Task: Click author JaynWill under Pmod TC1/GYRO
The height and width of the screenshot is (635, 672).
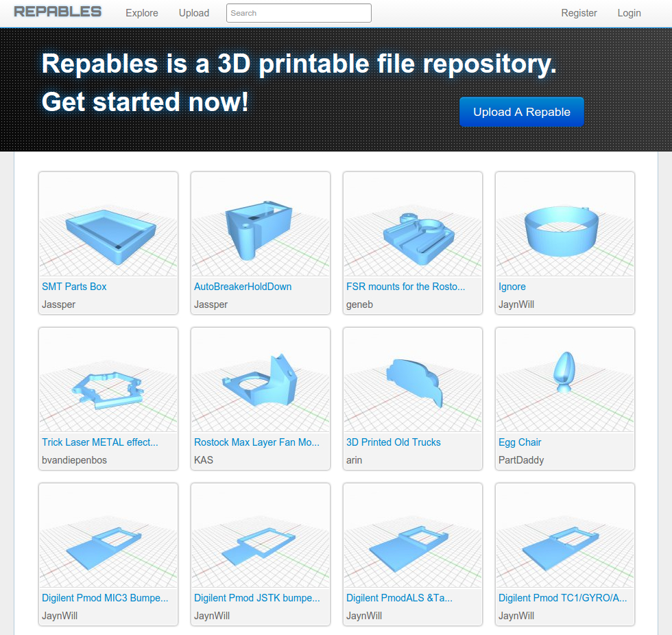Action: point(516,616)
